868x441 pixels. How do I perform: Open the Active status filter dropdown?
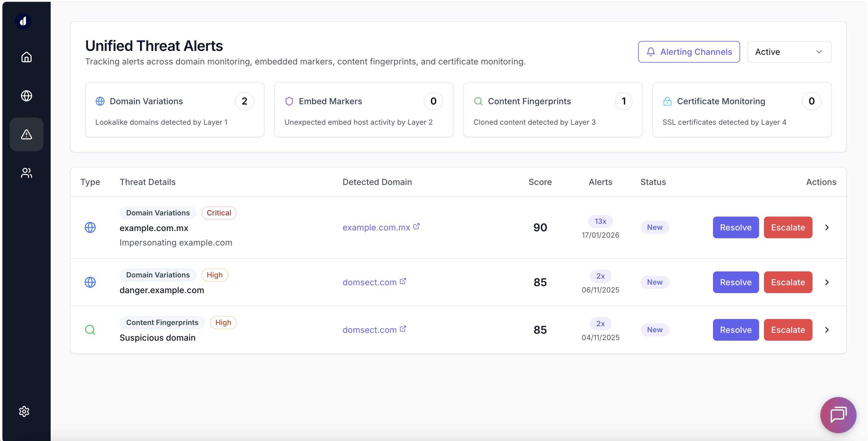point(789,52)
